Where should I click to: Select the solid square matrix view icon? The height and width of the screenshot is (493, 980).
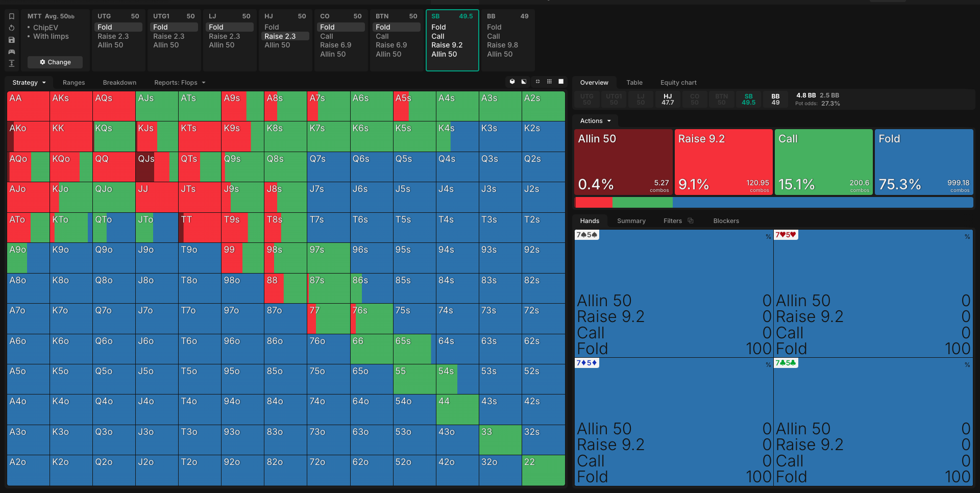(x=561, y=82)
